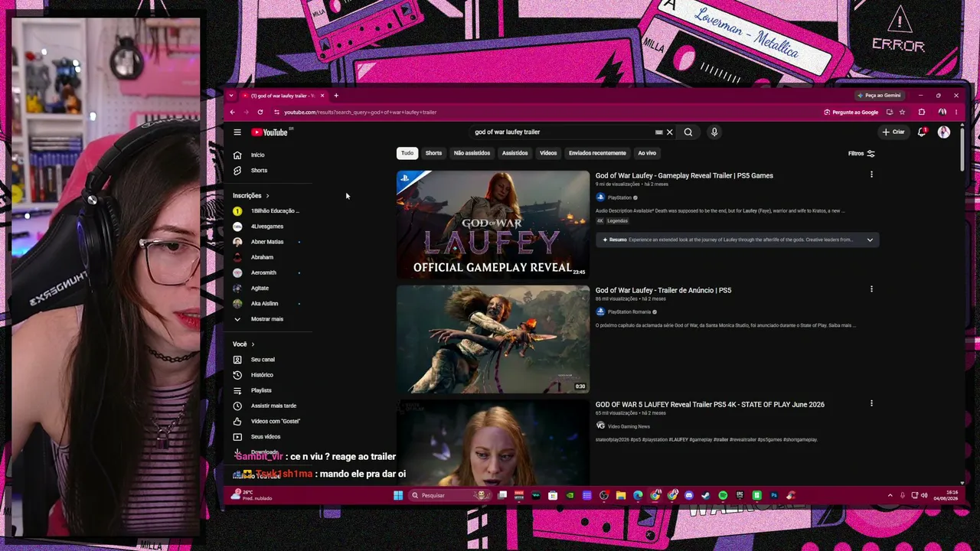Click the Windows taskbar Pesquisar search box
Image resolution: width=980 pixels, height=551 pixels.
pos(452,496)
